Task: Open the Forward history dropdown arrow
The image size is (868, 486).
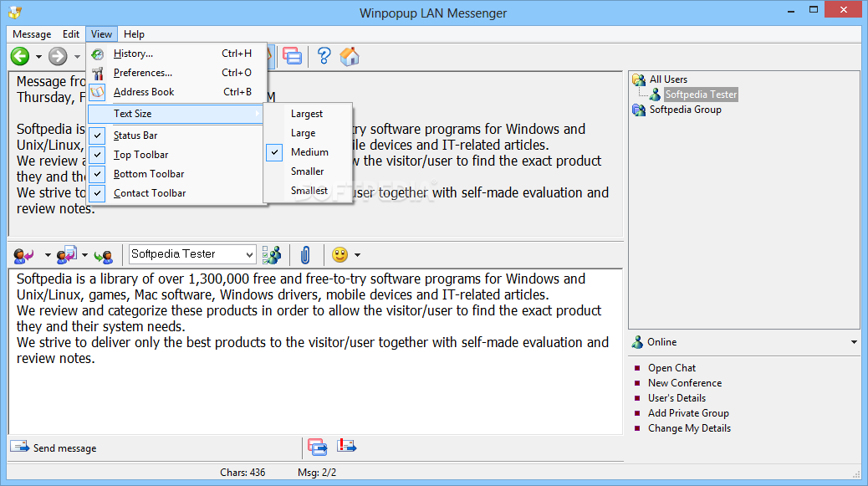Action: tap(77, 56)
